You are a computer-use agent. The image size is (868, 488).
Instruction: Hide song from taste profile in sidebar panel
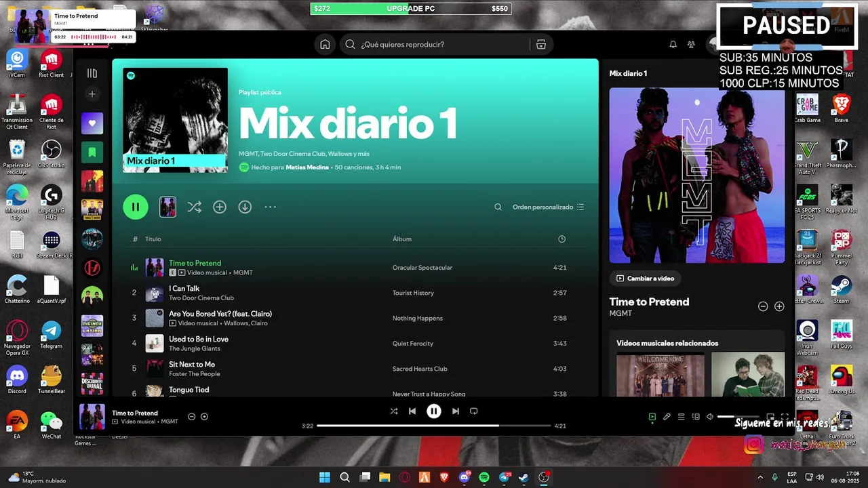(x=763, y=306)
